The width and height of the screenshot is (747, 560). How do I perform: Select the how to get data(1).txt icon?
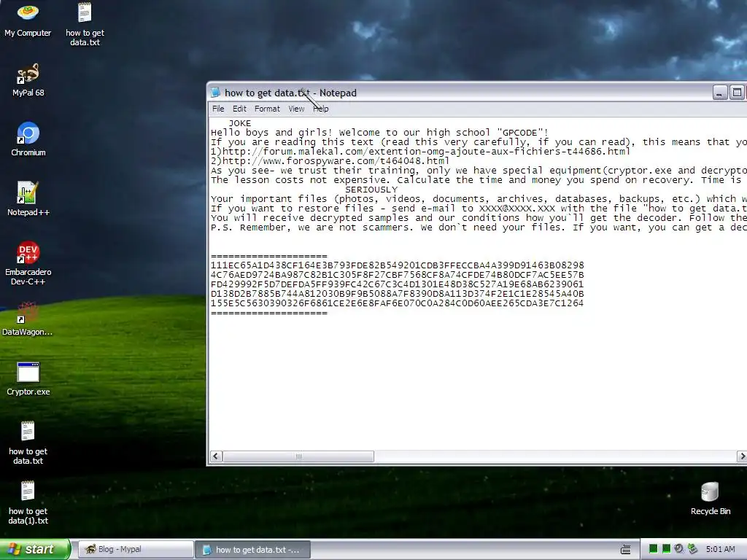click(x=28, y=503)
